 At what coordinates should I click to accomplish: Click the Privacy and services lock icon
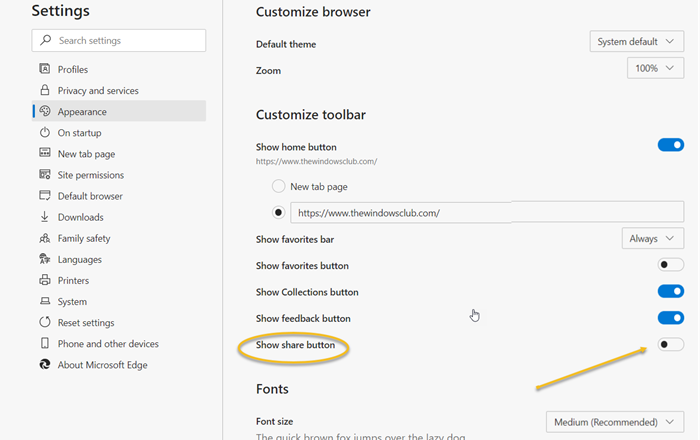point(45,90)
